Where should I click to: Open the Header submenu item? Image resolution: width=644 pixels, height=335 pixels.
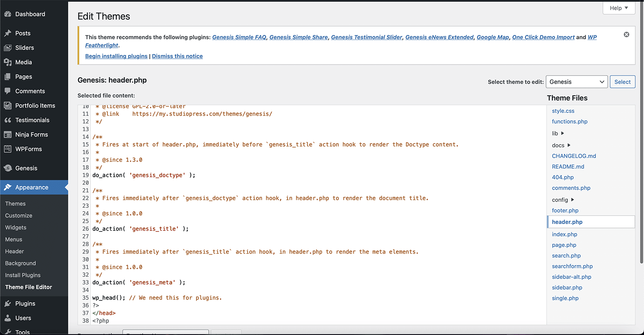coord(14,251)
